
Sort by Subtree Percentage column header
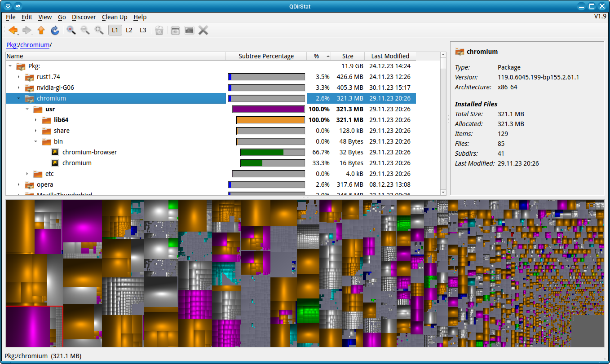pyautogui.click(x=266, y=56)
